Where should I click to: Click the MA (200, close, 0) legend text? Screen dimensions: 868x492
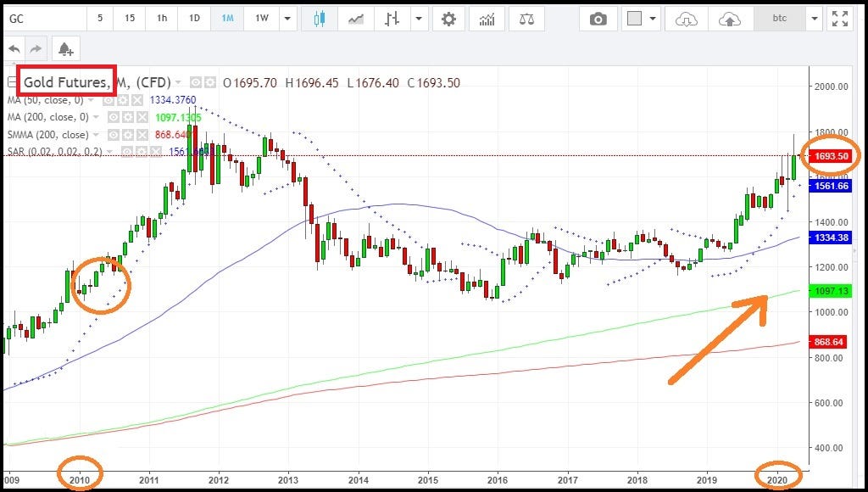pyautogui.click(x=48, y=117)
